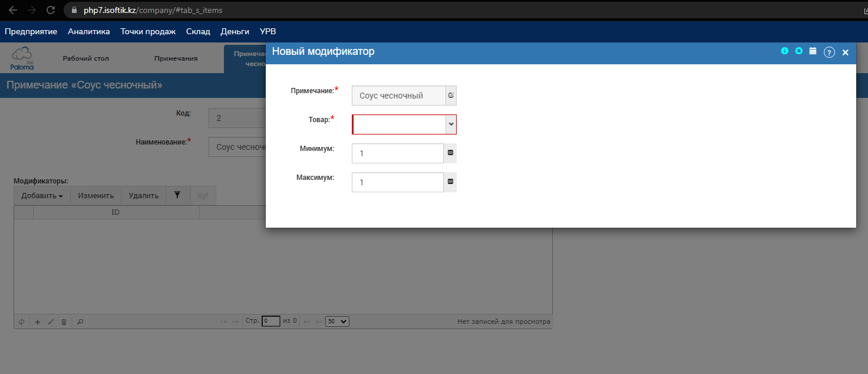
Task: Click the plus icon in grid footer
Action: click(x=38, y=322)
